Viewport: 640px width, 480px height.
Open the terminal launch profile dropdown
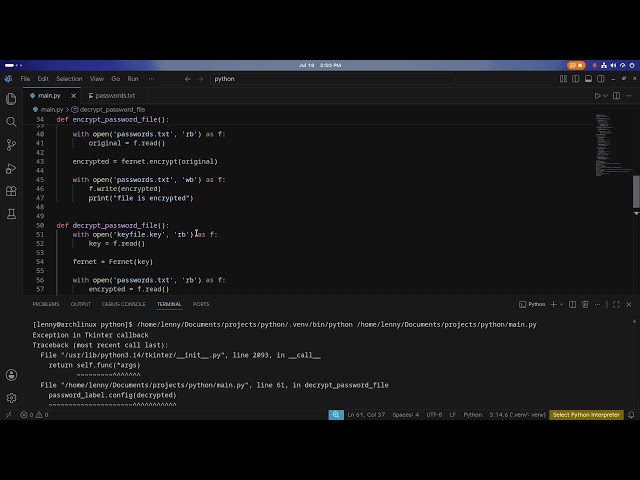point(562,304)
